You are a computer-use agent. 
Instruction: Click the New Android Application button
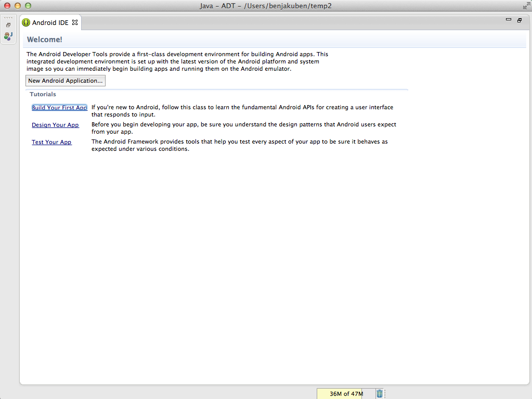click(66, 81)
